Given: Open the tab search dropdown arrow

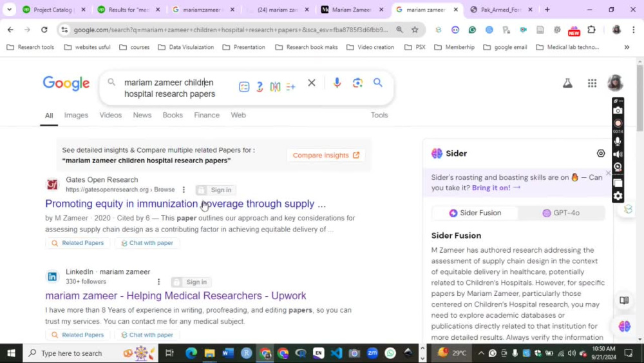Looking at the screenshot, I should click(x=9, y=10).
